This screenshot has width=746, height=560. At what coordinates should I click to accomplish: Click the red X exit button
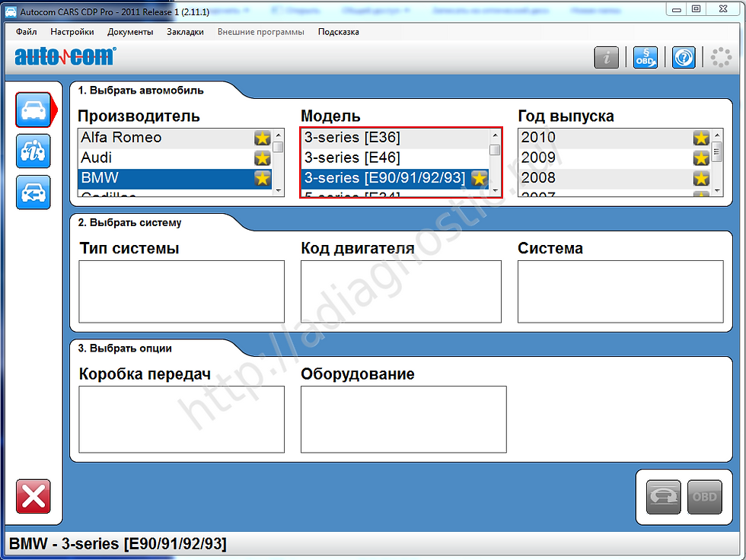click(x=33, y=496)
